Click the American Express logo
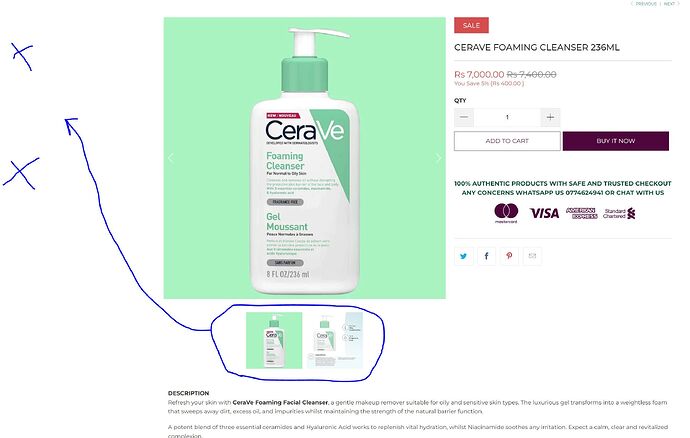 (x=581, y=213)
